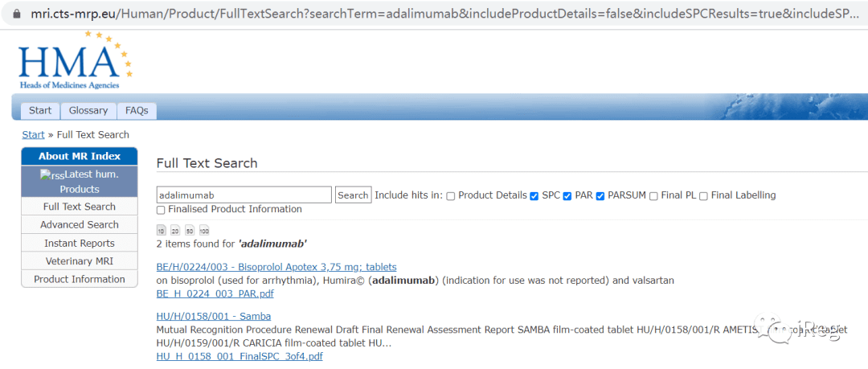Click the adalimumab search text field
The width and height of the screenshot is (868, 369).
tap(244, 195)
